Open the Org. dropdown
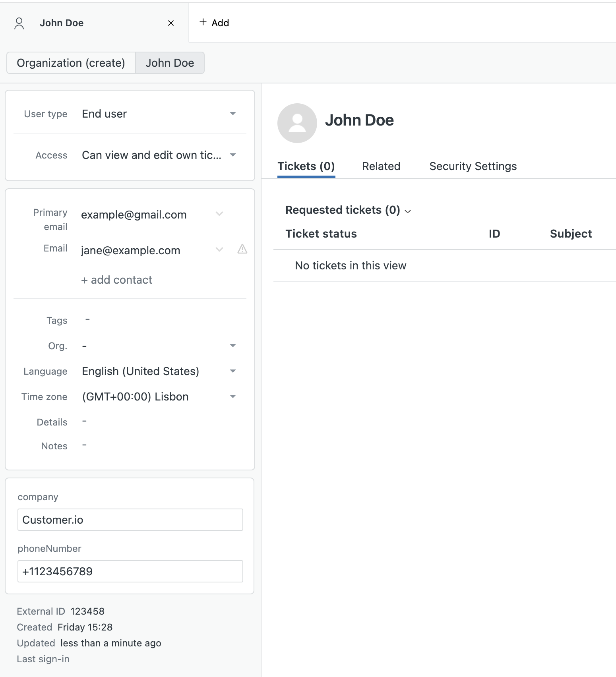This screenshot has height=677, width=616. (x=159, y=346)
